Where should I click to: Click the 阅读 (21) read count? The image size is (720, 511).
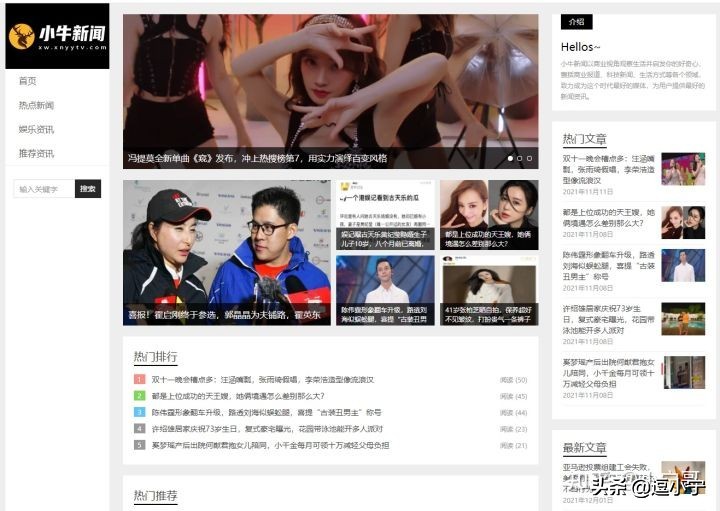pyautogui.click(x=513, y=445)
